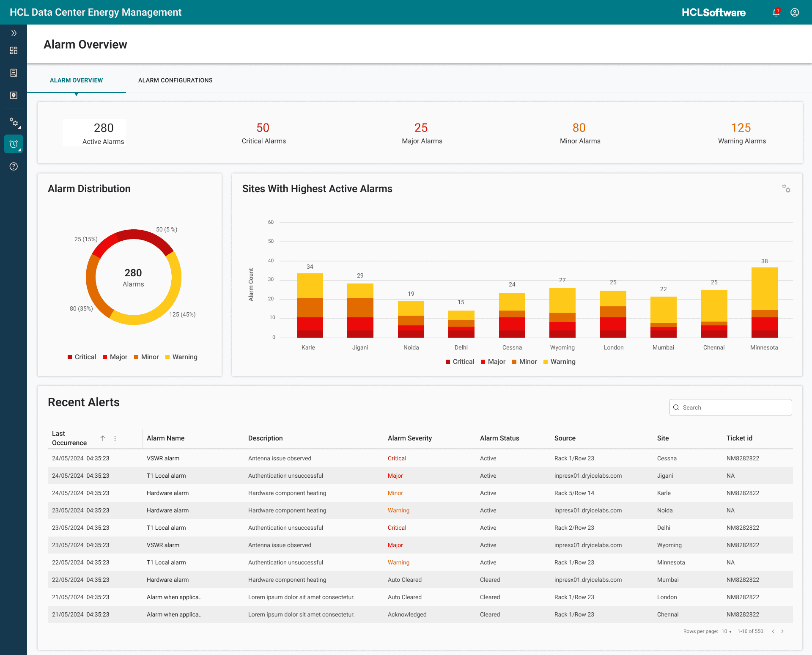Click the Acknowledged severity in the Chennai row
Viewport: 812px width, 655px height.
407,614
